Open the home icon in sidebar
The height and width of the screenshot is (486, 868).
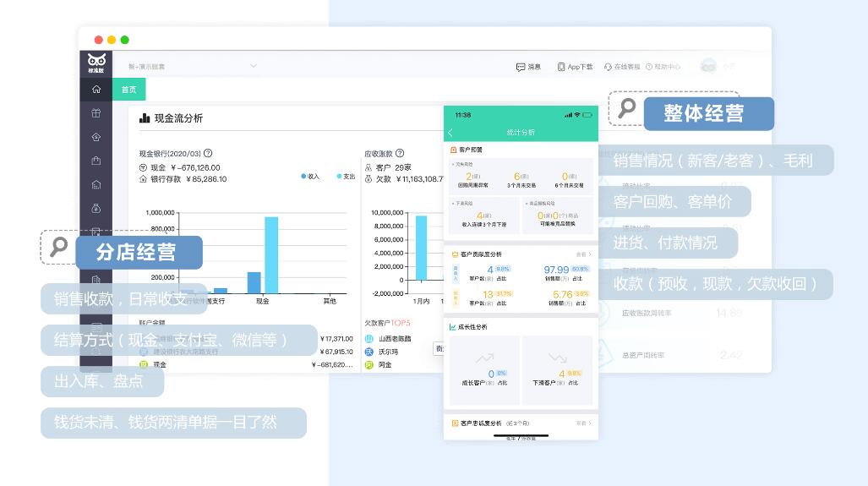coord(96,89)
